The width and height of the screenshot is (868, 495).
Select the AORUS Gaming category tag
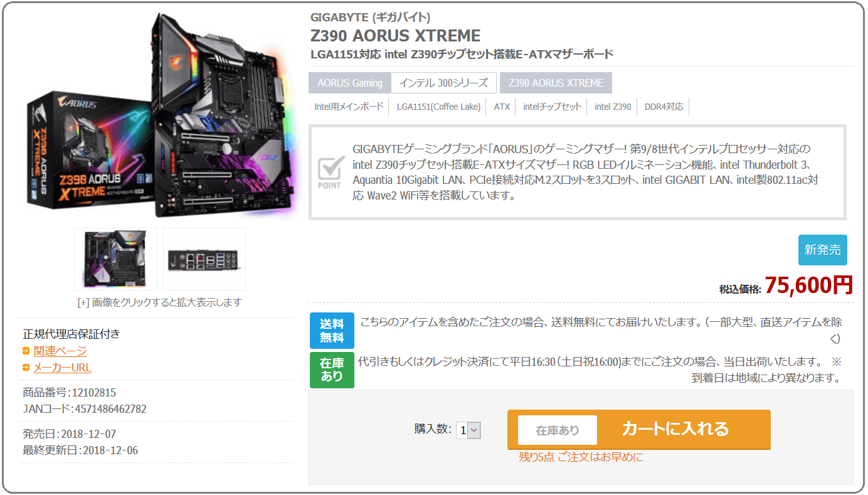tap(350, 83)
